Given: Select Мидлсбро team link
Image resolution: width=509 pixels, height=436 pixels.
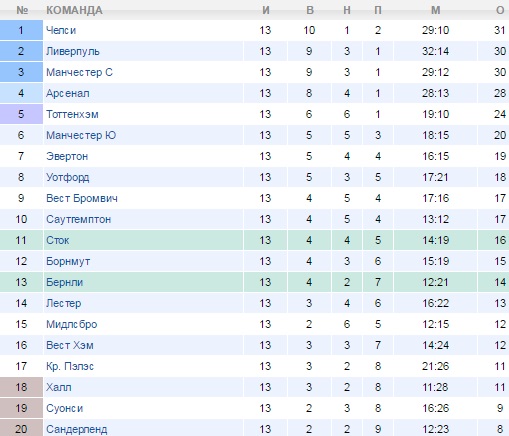Looking at the screenshot, I should click(71, 324).
